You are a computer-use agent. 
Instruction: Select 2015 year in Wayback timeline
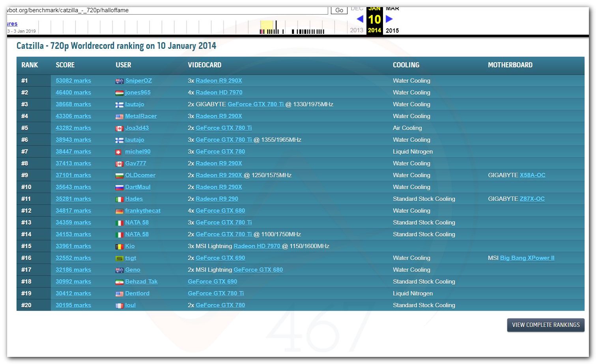[392, 30]
